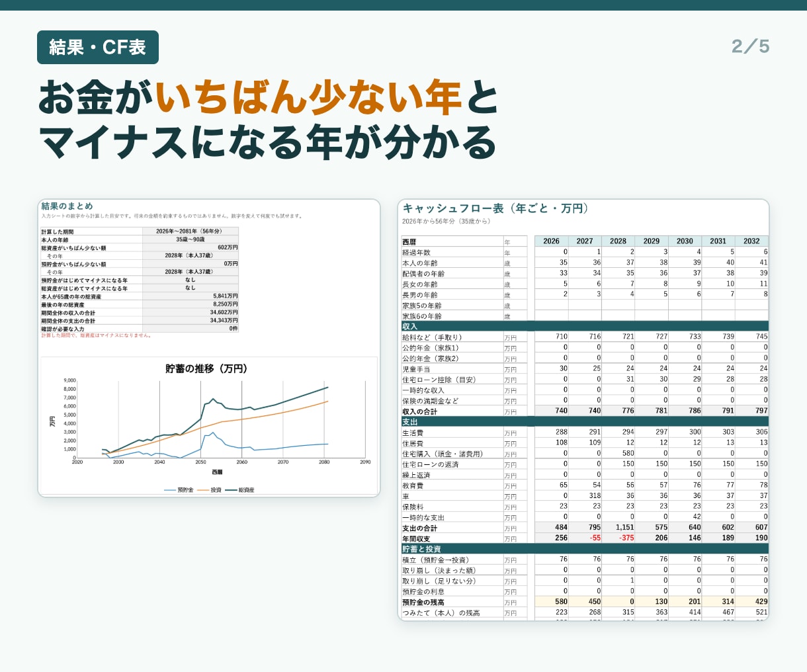Select the 住宅ローン控除（目安） row label
The image size is (807, 672).
[x=439, y=380]
